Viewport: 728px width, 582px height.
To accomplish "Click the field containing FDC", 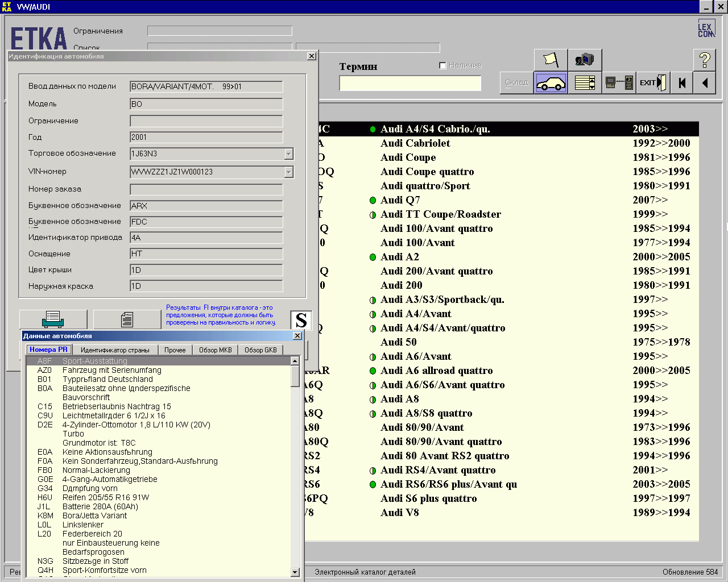I will pos(206,222).
